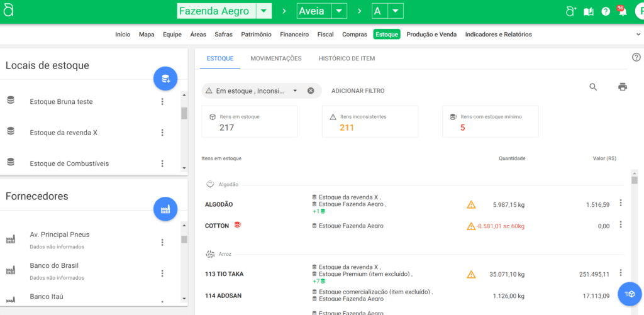Open the map book icon in header
The height and width of the screenshot is (315, 644).
[x=589, y=11]
